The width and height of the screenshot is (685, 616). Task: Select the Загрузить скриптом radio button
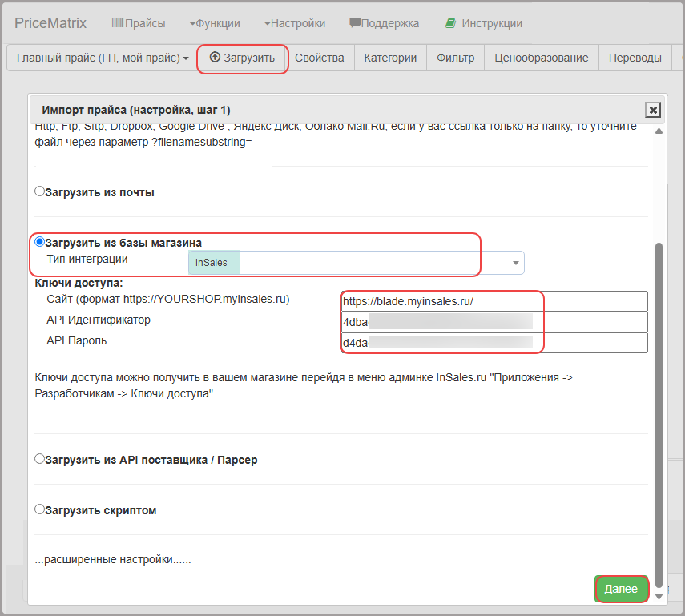pos(40,509)
